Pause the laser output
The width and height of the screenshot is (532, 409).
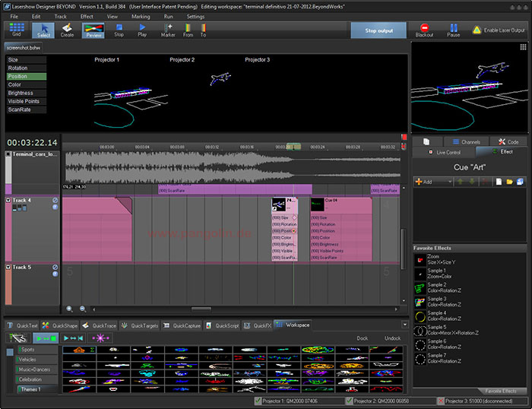[453, 30]
